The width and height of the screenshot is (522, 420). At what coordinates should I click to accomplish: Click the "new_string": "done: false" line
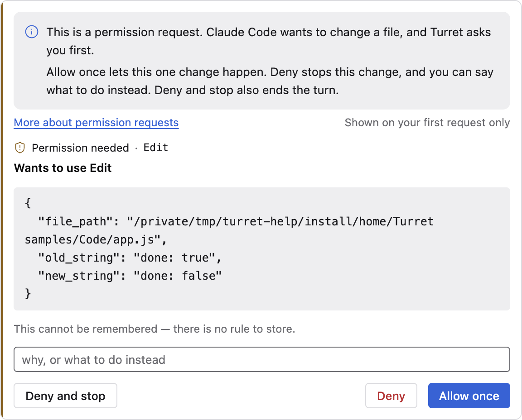(x=130, y=276)
